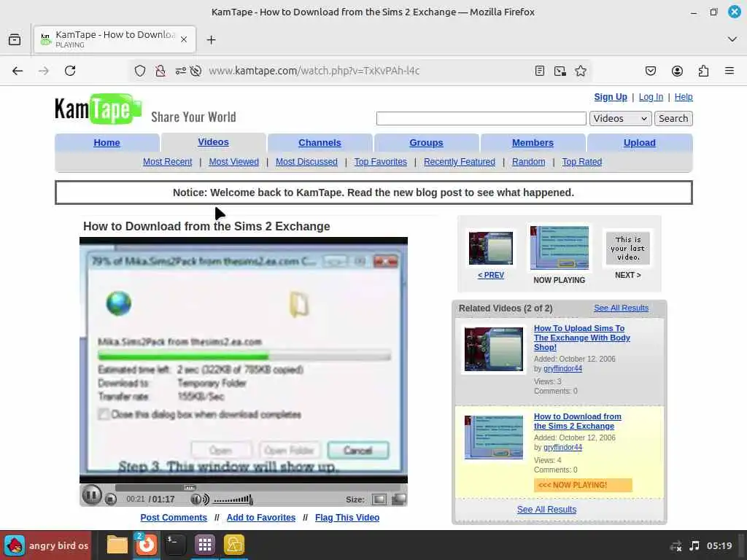
Task: Click the KamTape search input field
Action: [x=481, y=119]
